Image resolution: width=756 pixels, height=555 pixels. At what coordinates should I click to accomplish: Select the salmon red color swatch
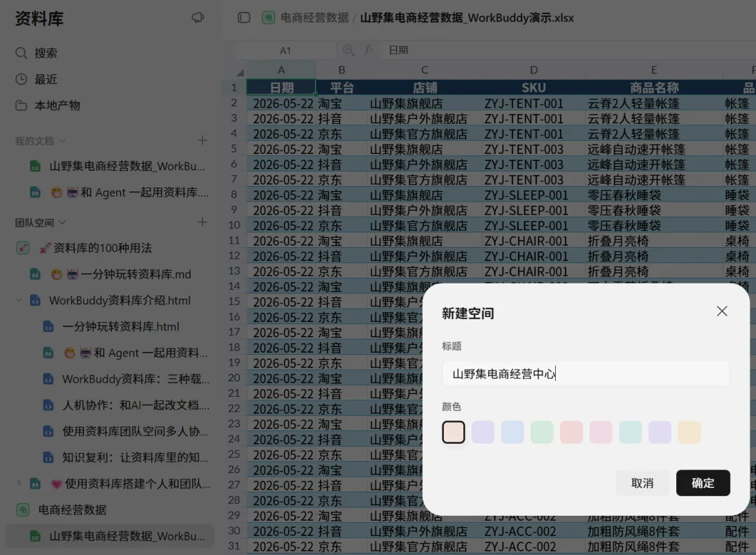[x=571, y=432]
